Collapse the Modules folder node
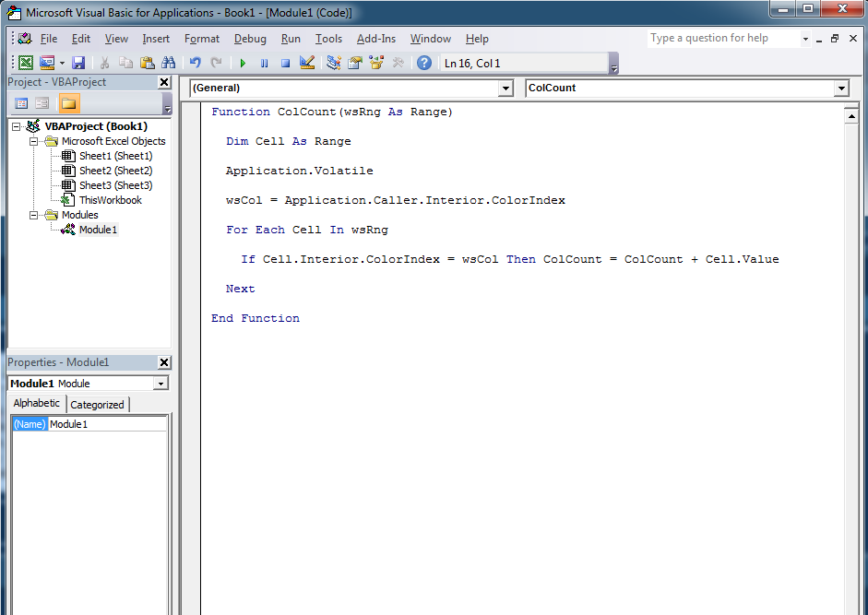The height and width of the screenshot is (615, 868). (34, 215)
